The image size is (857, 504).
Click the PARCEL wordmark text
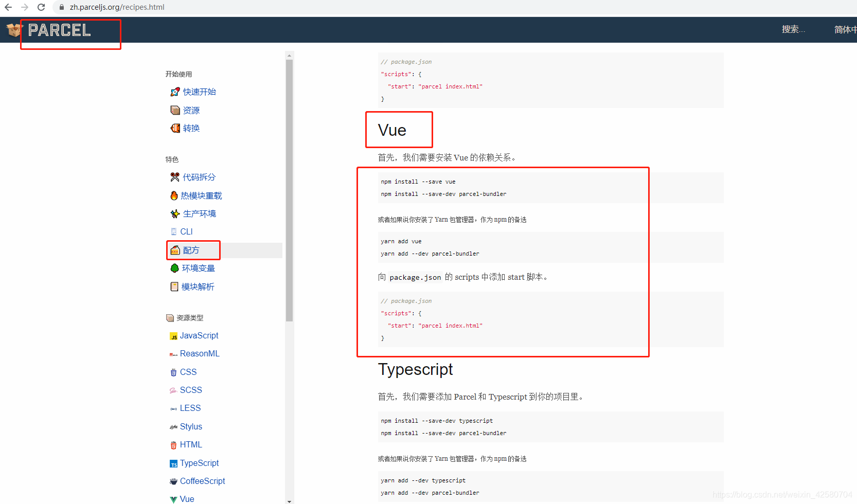(x=60, y=30)
